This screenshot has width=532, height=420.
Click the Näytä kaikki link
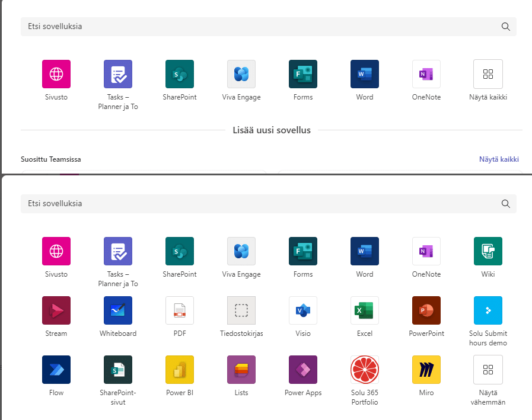(499, 159)
